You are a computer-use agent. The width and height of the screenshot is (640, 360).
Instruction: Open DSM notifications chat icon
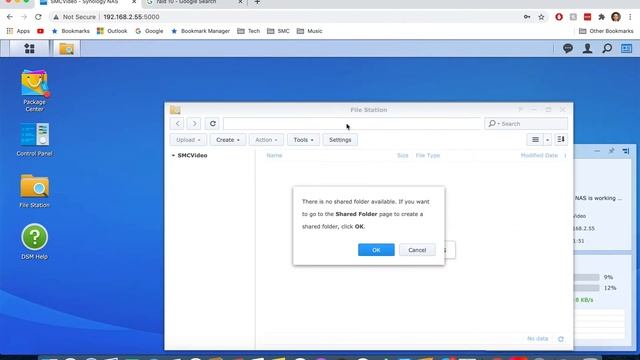[568, 49]
